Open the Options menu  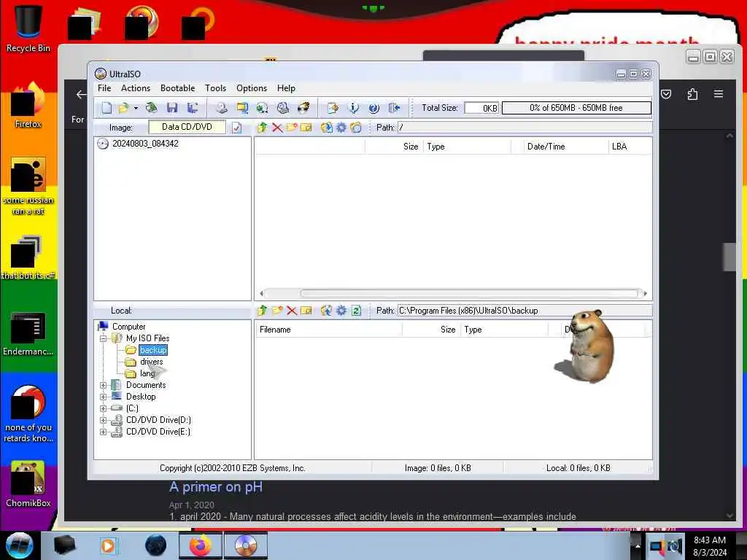(252, 88)
